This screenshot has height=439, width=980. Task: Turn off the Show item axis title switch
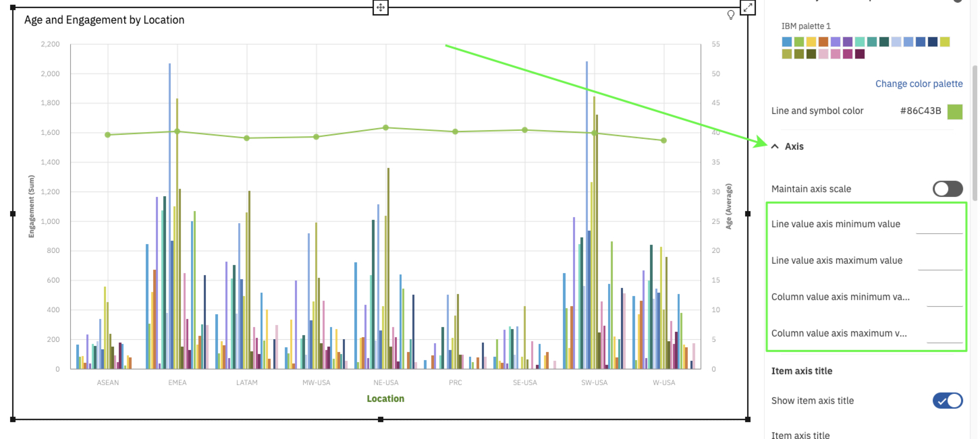click(947, 401)
